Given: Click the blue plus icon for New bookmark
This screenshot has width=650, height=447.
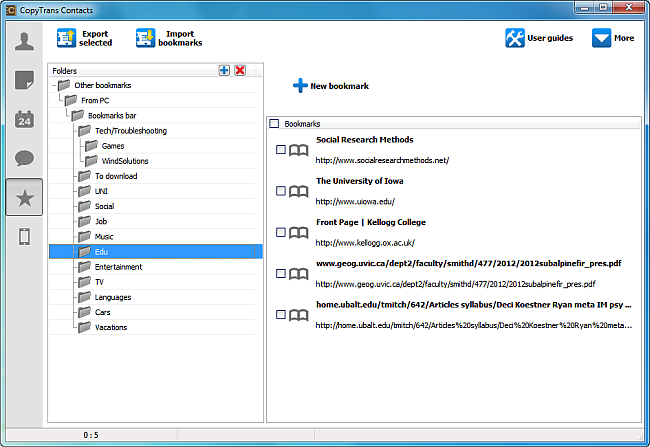Looking at the screenshot, I should (300, 86).
